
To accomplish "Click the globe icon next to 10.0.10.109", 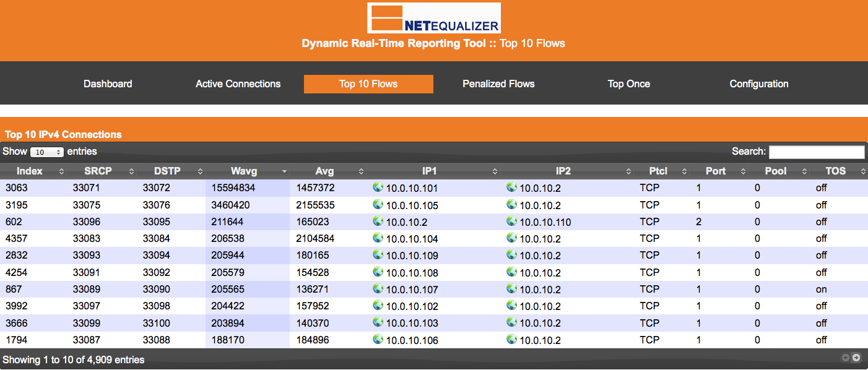I will coord(378,255).
